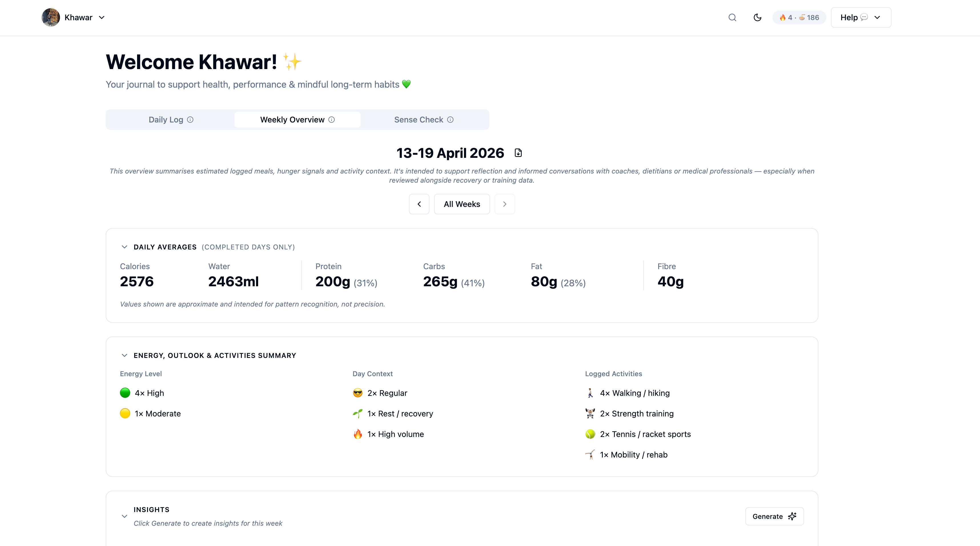Click the Sense Check info icon
This screenshot has height=546, width=980.
[x=450, y=120]
